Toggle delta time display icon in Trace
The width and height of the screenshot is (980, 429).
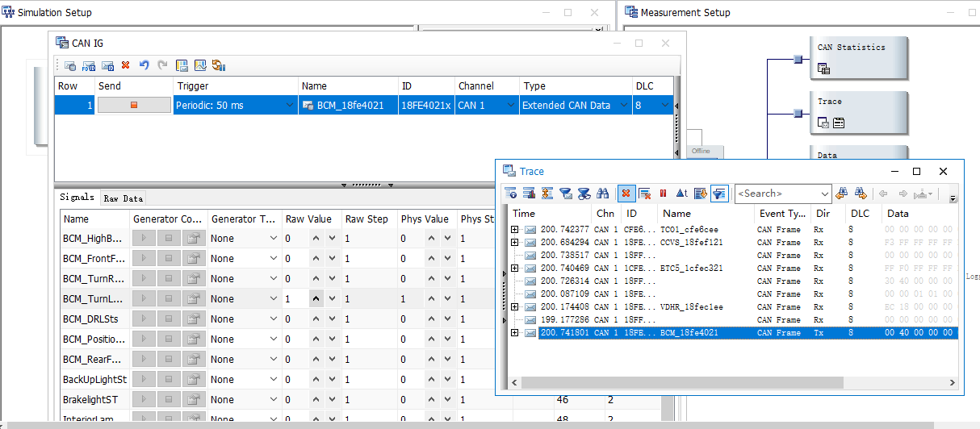tap(681, 194)
